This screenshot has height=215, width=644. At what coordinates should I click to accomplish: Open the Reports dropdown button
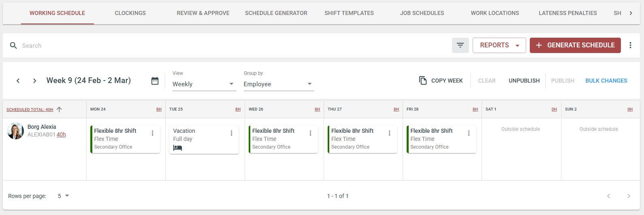click(x=499, y=45)
